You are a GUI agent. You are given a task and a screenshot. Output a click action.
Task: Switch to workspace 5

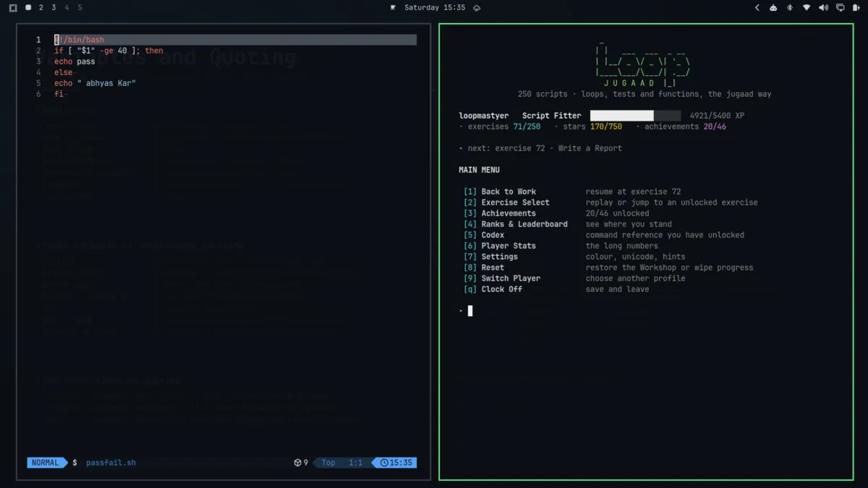point(80,7)
